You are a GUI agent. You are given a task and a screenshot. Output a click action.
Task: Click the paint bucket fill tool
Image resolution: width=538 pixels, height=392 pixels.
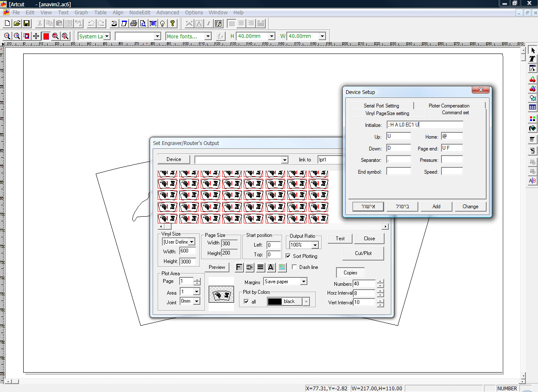[533, 128]
